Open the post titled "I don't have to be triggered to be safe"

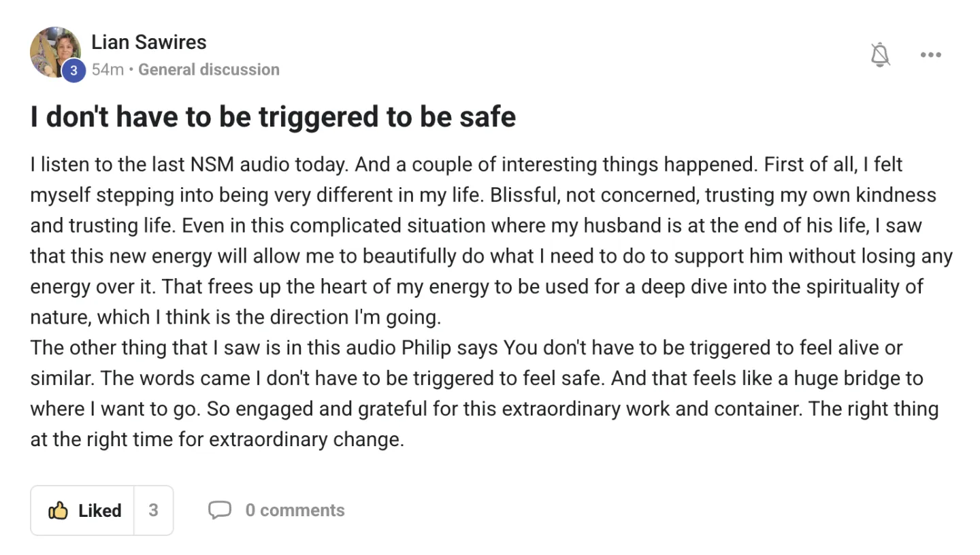(x=273, y=117)
